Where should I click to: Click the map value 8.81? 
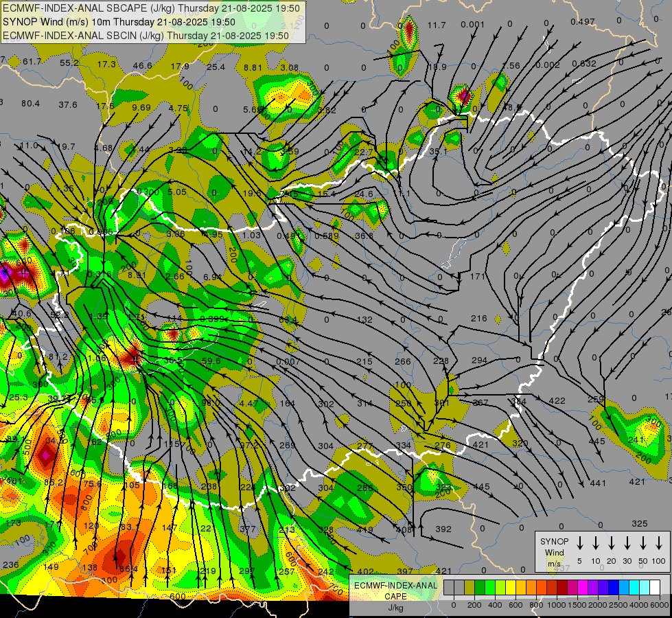click(253, 68)
